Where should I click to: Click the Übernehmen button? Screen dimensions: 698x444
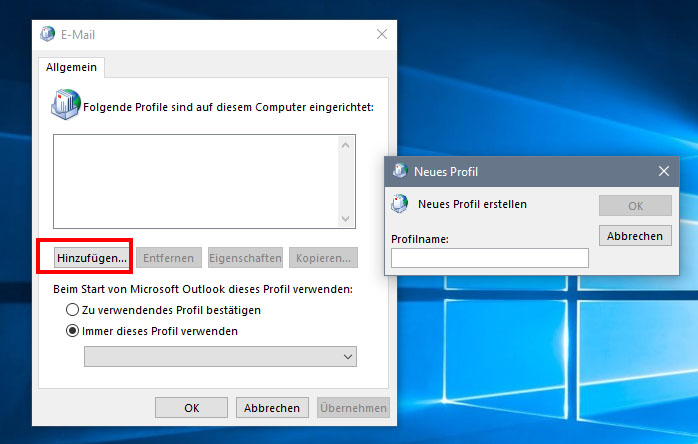(353, 408)
